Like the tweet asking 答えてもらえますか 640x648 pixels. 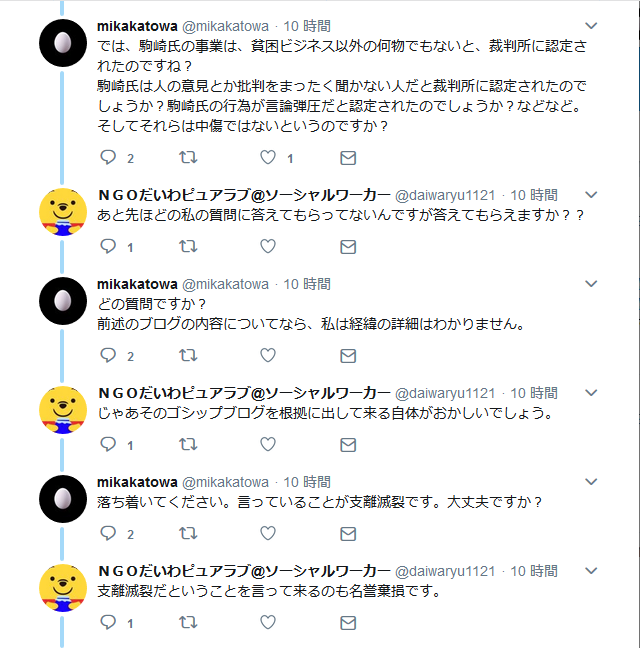[x=267, y=246]
